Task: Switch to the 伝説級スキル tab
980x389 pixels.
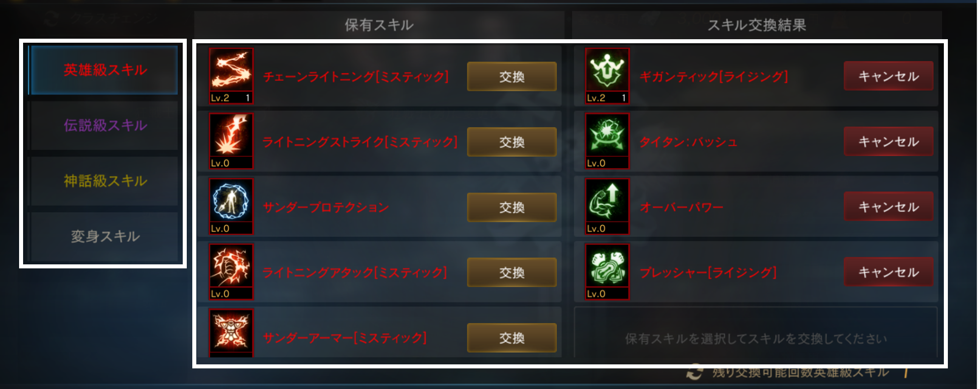Action: 103,125
